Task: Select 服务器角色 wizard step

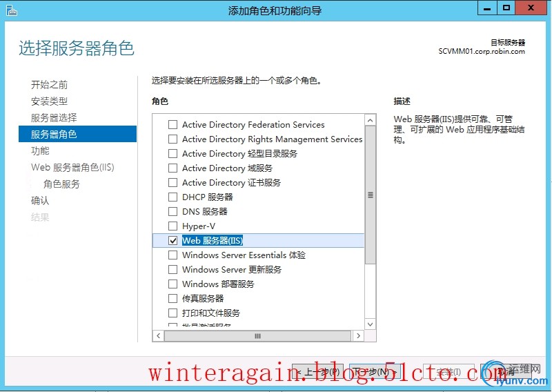Action: point(77,134)
